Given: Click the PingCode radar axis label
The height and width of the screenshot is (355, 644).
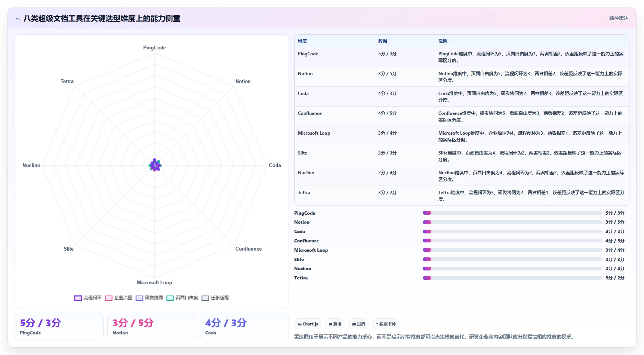Looking at the screenshot, I should point(154,48).
